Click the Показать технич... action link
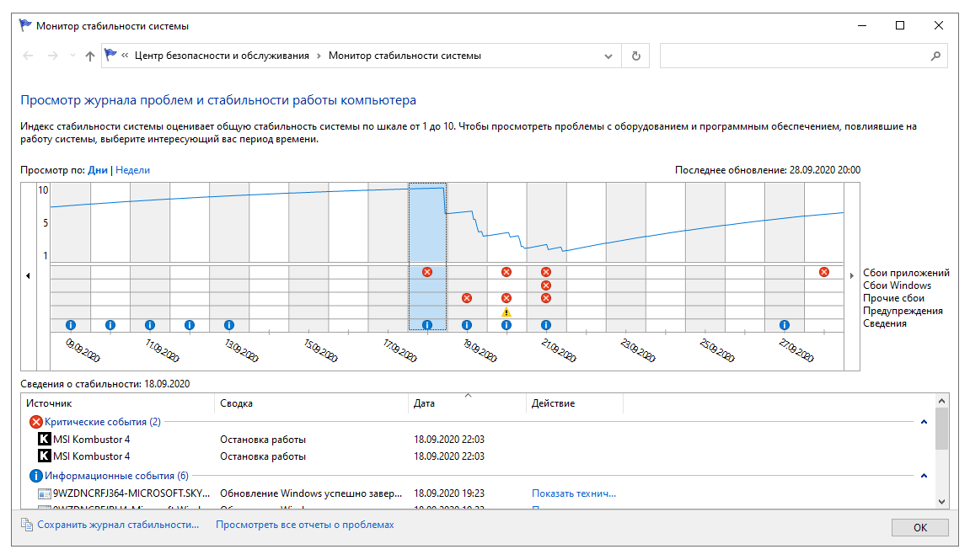This screenshot has width=970, height=560. click(573, 493)
